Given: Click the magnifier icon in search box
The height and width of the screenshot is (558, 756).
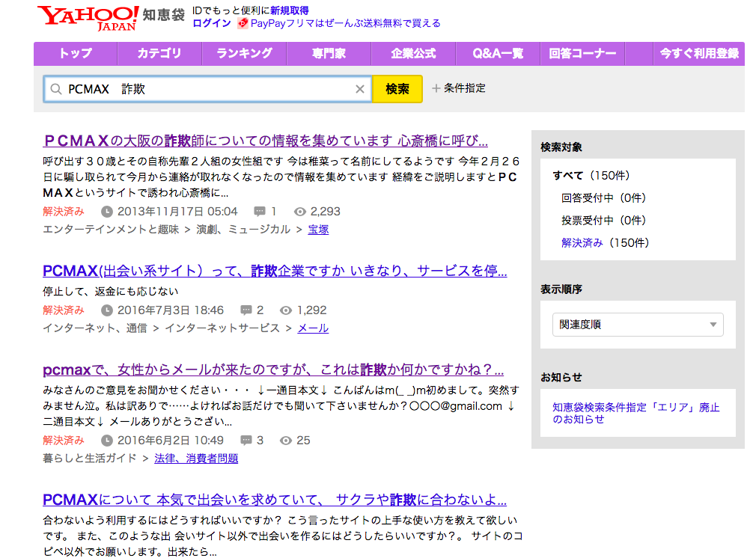Looking at the screenshot, I should [56, 89].
